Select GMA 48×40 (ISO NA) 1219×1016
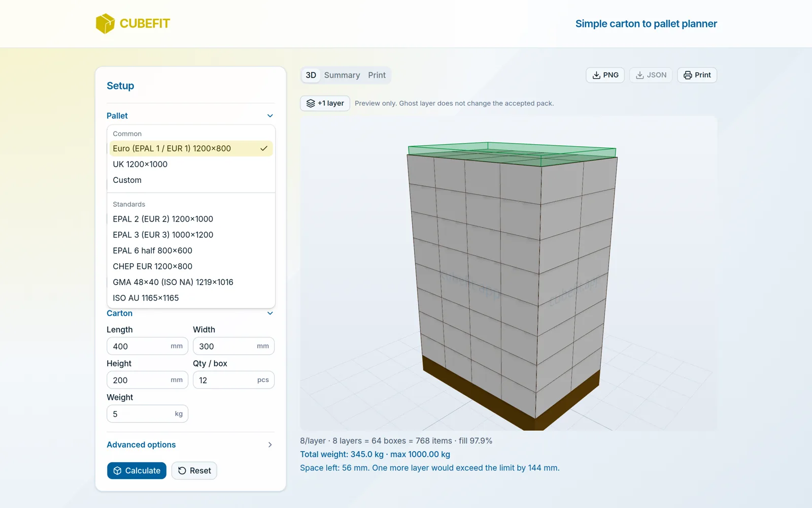 [x=191, y=282]
